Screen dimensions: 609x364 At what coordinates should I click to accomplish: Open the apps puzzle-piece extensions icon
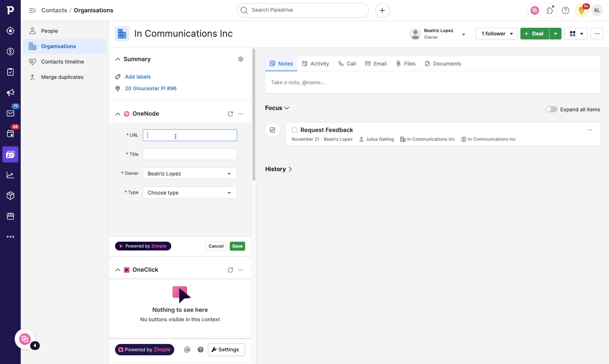[x=550, y=10]
